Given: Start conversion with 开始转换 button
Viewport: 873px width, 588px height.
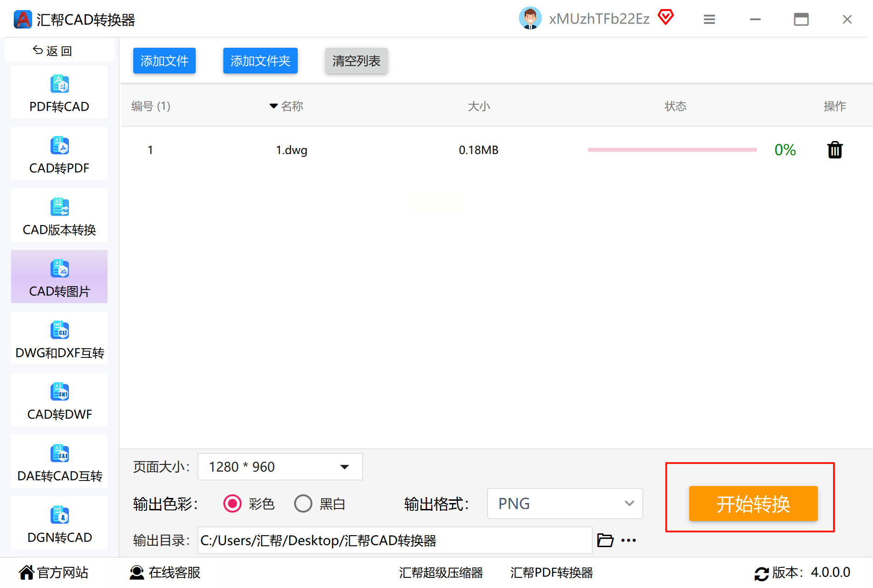Looking at the screenshot, I should click(x=754, y=503).
